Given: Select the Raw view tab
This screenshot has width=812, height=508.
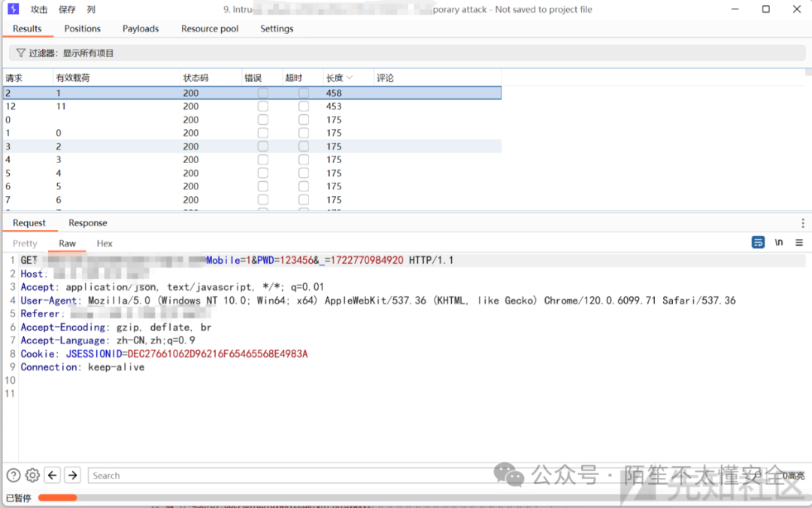Looking at the screenshot, I should [67, 243].
